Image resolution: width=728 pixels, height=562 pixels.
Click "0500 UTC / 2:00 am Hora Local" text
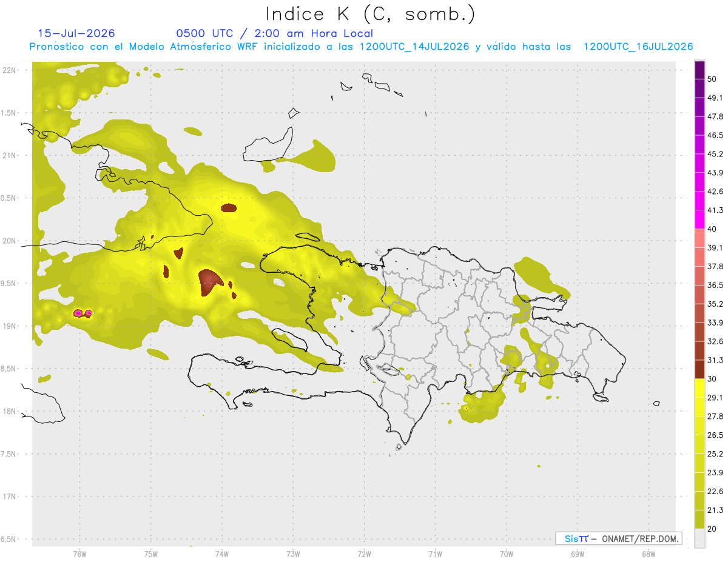pyautogui.click(x=274, y=33)
